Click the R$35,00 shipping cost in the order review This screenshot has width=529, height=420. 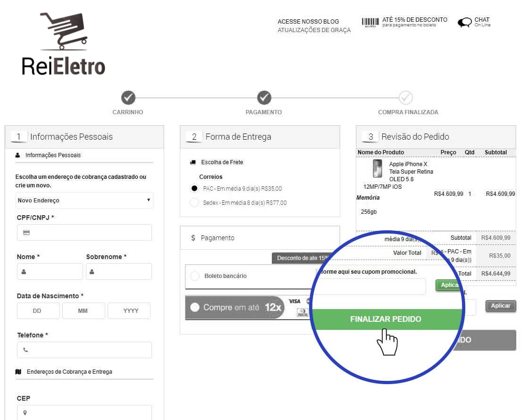pos(500,256)
